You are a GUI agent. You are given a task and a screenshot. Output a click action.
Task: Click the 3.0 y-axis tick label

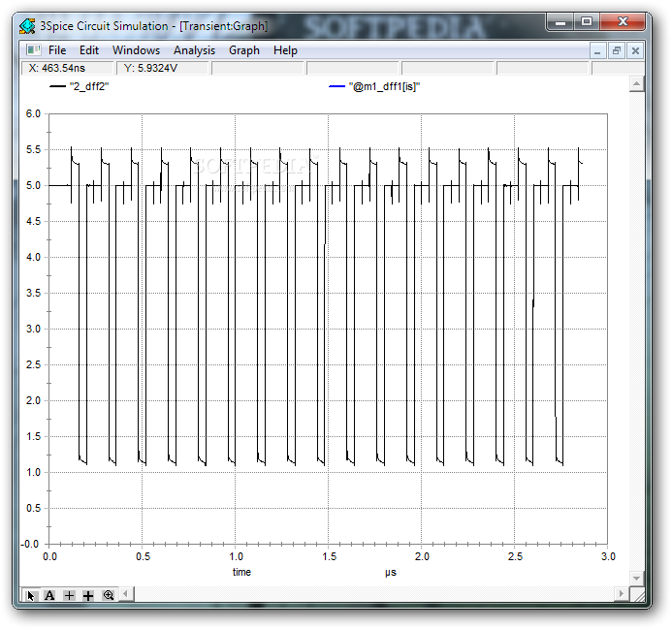[33, 330]
